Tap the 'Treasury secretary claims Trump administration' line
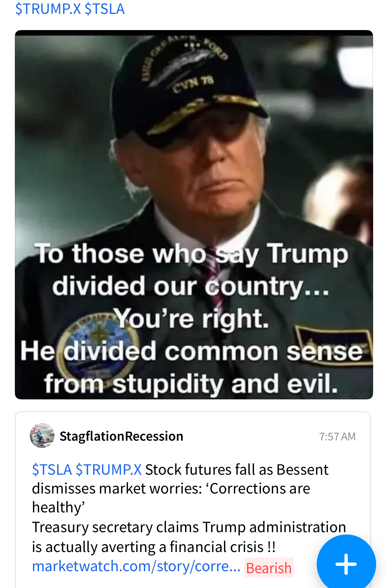386x588 pixels. [189, 527]
